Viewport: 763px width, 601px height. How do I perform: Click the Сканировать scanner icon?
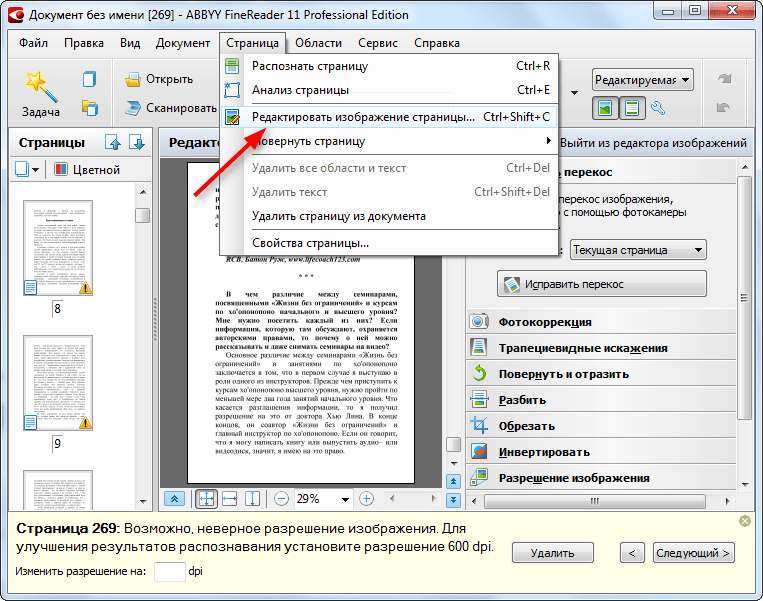133,108
